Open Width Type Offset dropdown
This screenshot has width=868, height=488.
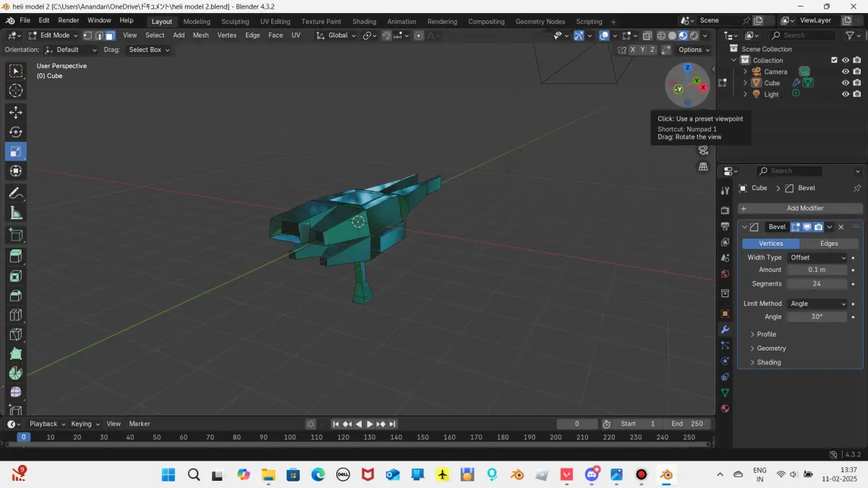tap(817, 257)
